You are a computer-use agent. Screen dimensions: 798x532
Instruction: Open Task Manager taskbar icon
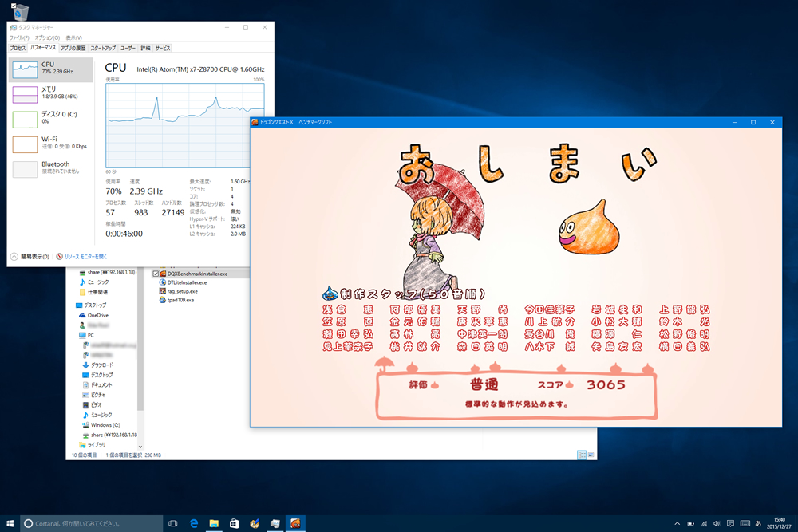(275, 523)
